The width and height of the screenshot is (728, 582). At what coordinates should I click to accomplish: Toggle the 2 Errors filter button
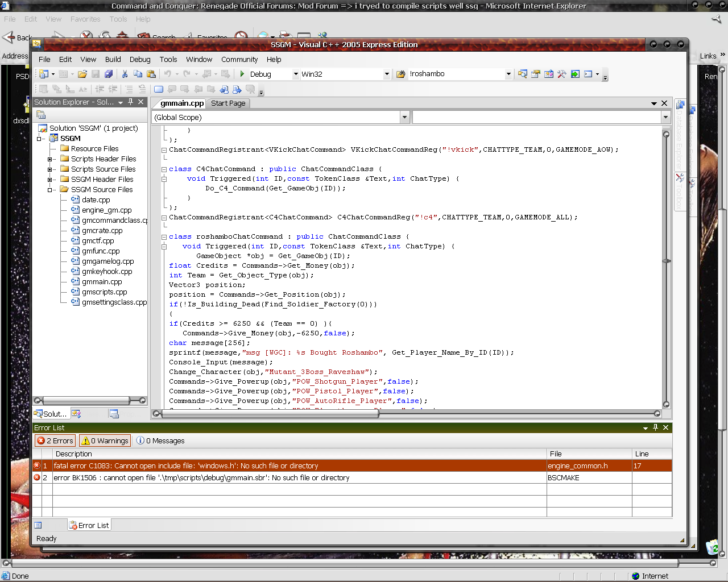pos(55,440)
